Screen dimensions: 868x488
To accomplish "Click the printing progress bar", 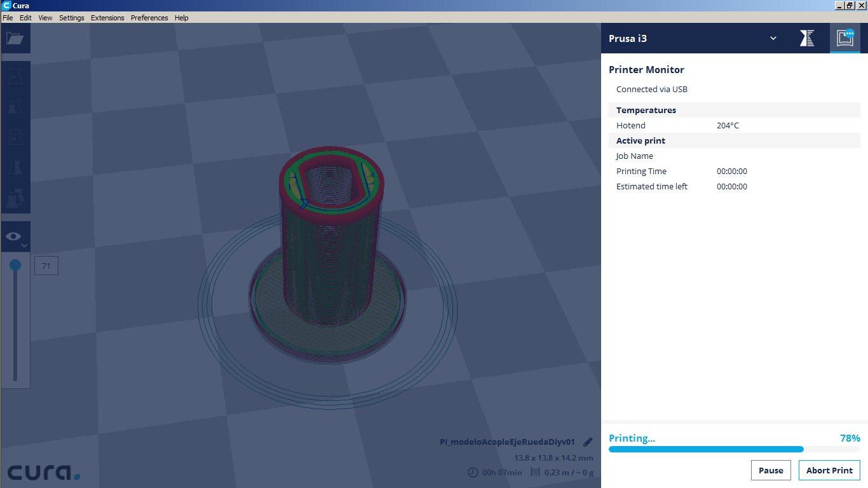I will [735, 449].
